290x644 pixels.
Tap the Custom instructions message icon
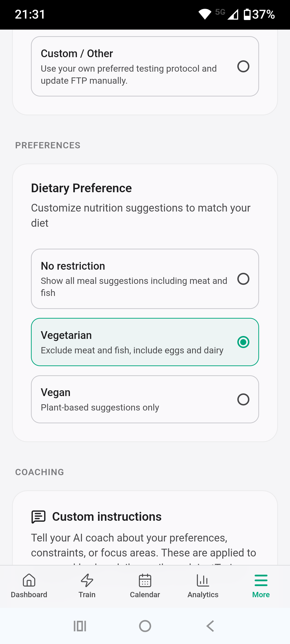coord(39,517)
